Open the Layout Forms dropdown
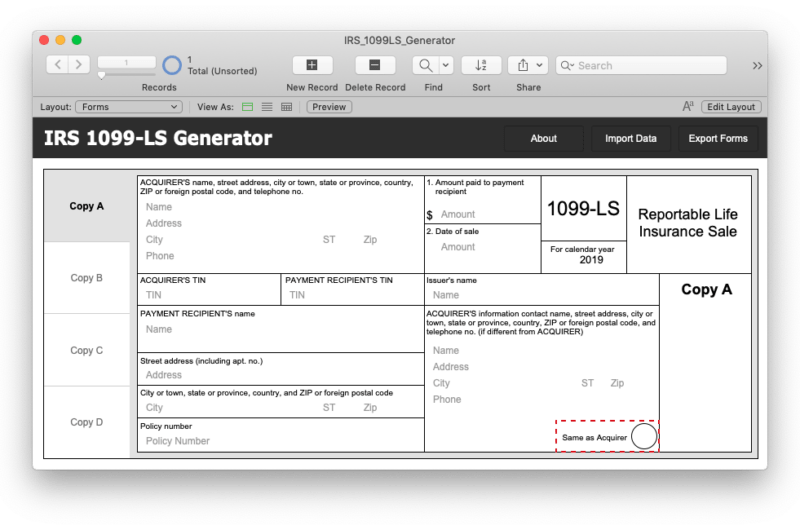The height and width of the screenshot is (530, 800). click(x=129, y=107)
